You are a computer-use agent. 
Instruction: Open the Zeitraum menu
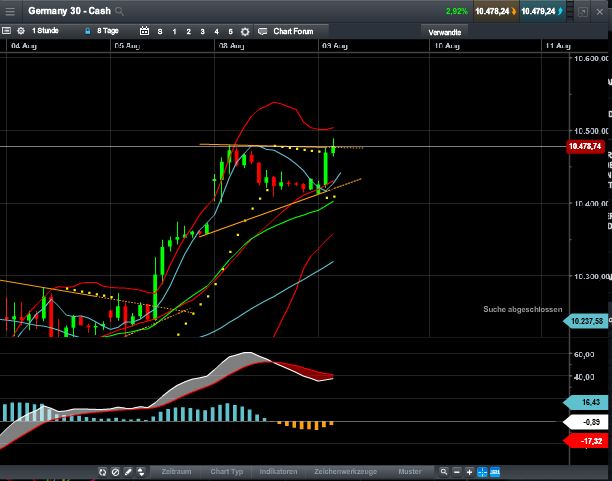pos(176,472)
